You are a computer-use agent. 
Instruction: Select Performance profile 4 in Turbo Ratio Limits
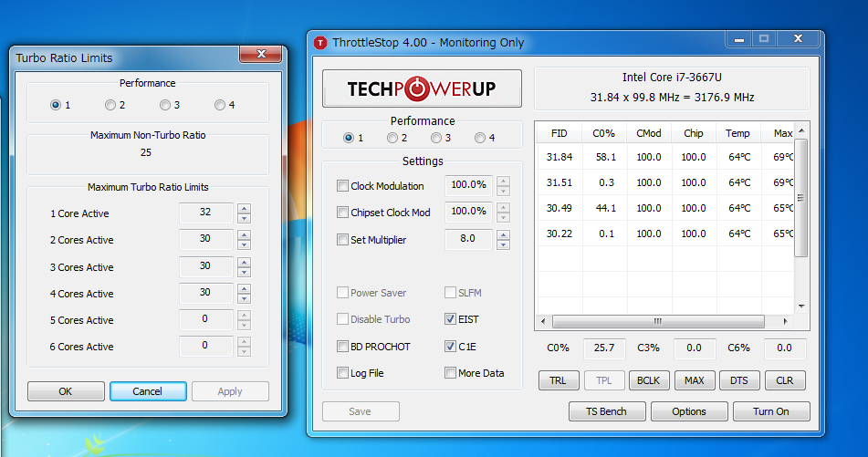220,105
